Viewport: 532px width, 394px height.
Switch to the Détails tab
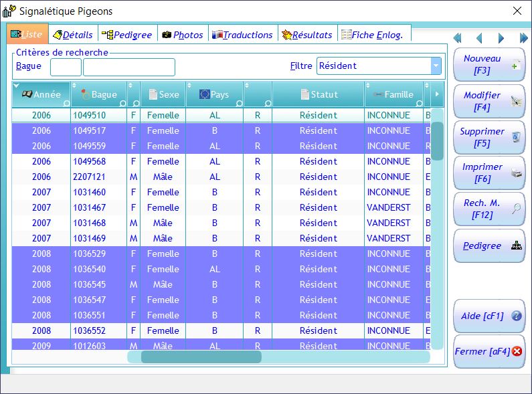coord(74,35)
